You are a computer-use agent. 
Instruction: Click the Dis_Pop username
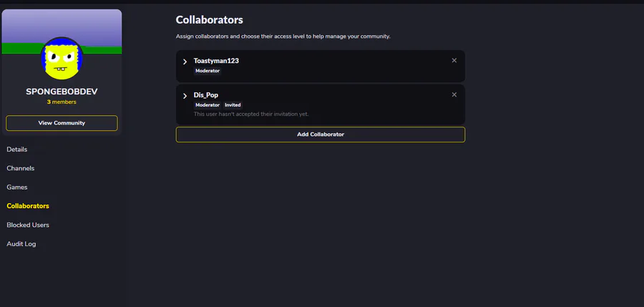pyautogui.click(x=208, y=95)
